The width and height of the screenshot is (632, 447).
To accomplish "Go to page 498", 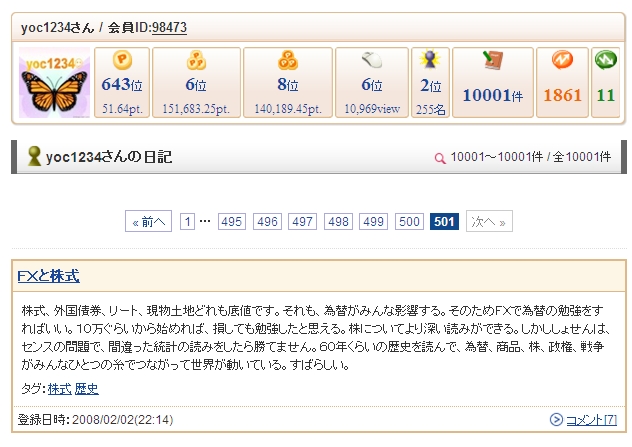I will click(338, 222).
